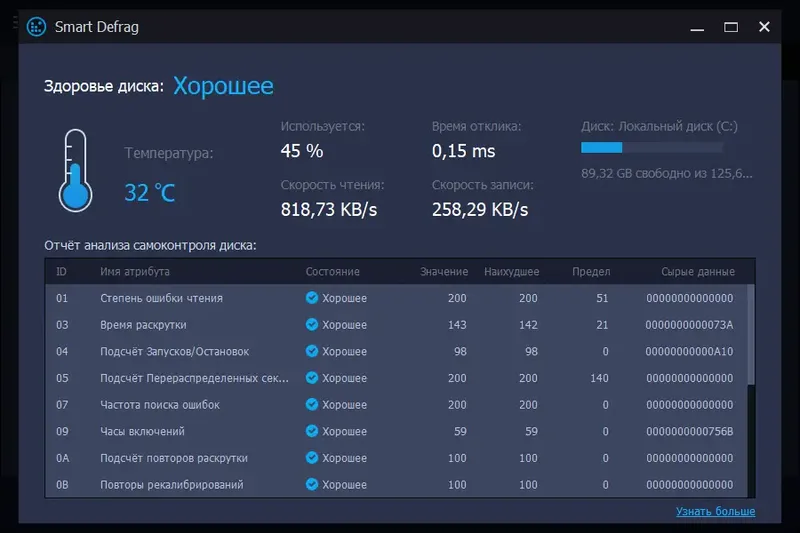Viewport: 800px width, 533px height.
Task: Click status check icon for Повторы рекалибрирований
Action: point(312,485)
